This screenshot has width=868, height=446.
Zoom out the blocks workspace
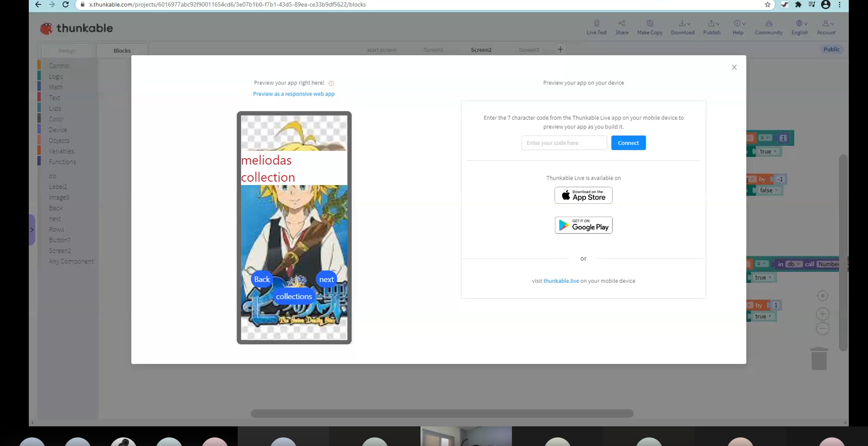pyautogui.click(x=822, y=329)
